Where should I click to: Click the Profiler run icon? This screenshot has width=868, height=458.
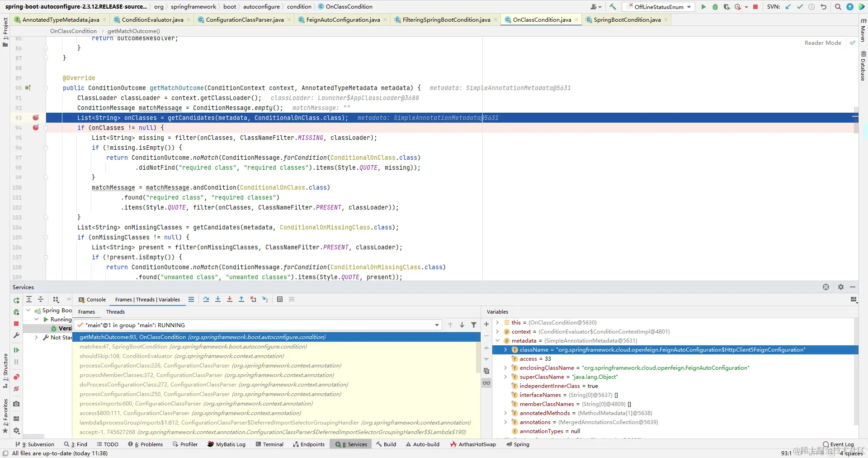pyautogui.click(x=738, y=7)
